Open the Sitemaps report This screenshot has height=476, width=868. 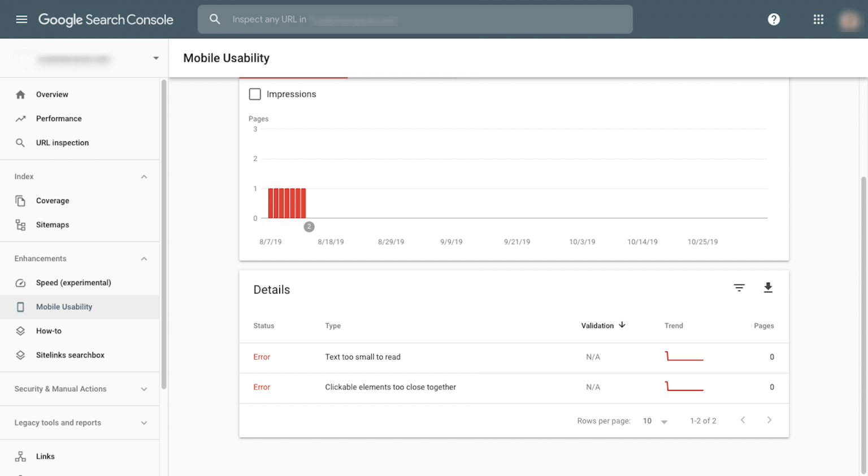(53, 224)
